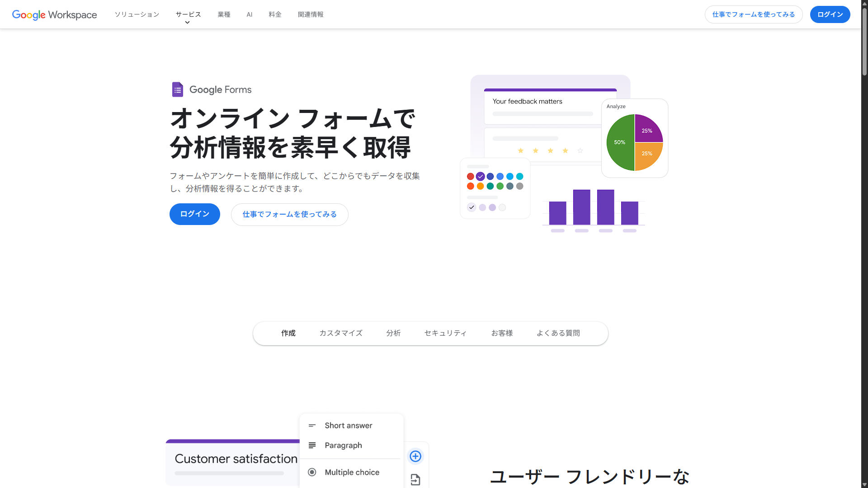Click the blue plus add-question icon

coord(415,456)
